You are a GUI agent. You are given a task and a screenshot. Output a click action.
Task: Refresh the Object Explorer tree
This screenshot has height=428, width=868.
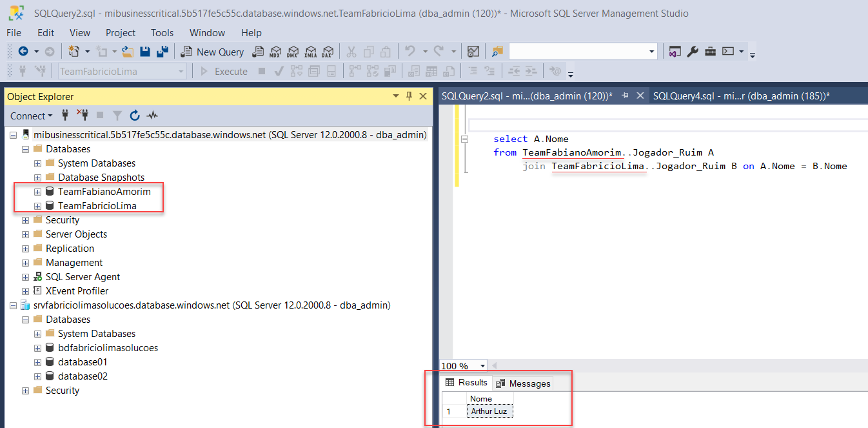pos(135,116)
